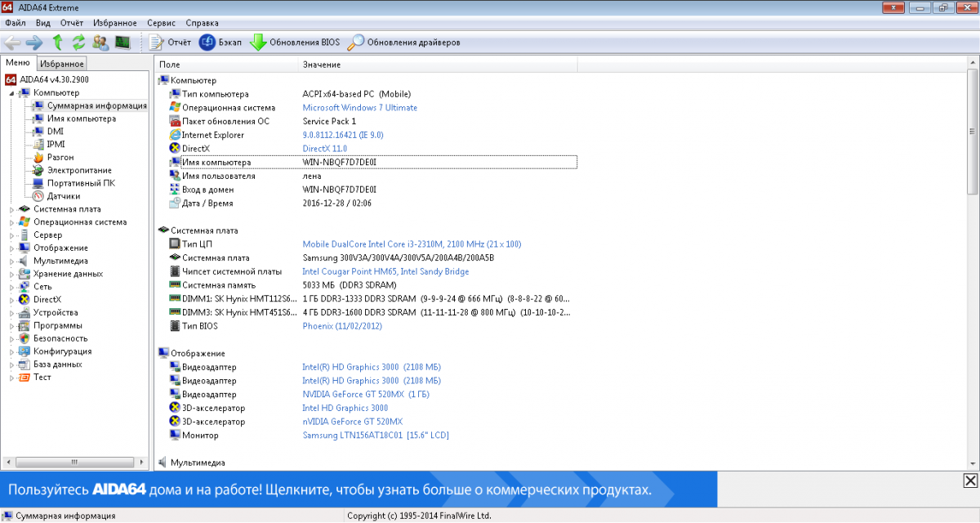The height and width of the screenshot is (523, 980).
Task: Click the Refresh toolbar icon
Action: [x=78, y=42]
